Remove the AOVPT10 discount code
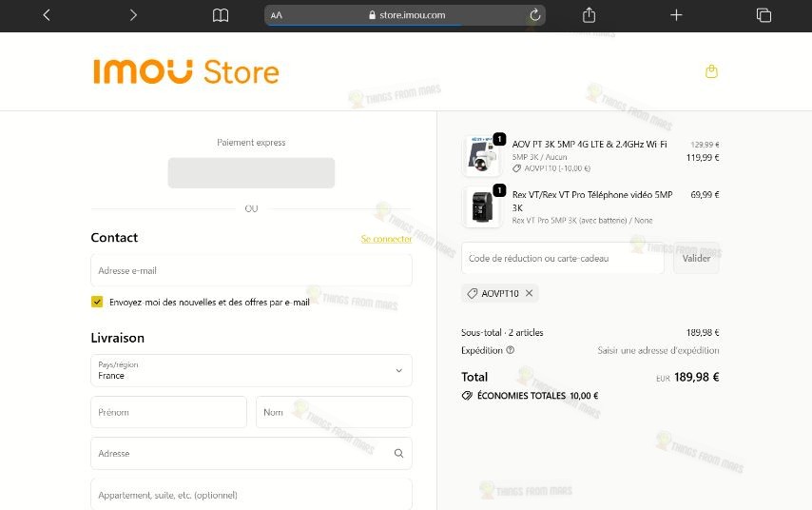812x510 pixels. click(x=529, y=293)
